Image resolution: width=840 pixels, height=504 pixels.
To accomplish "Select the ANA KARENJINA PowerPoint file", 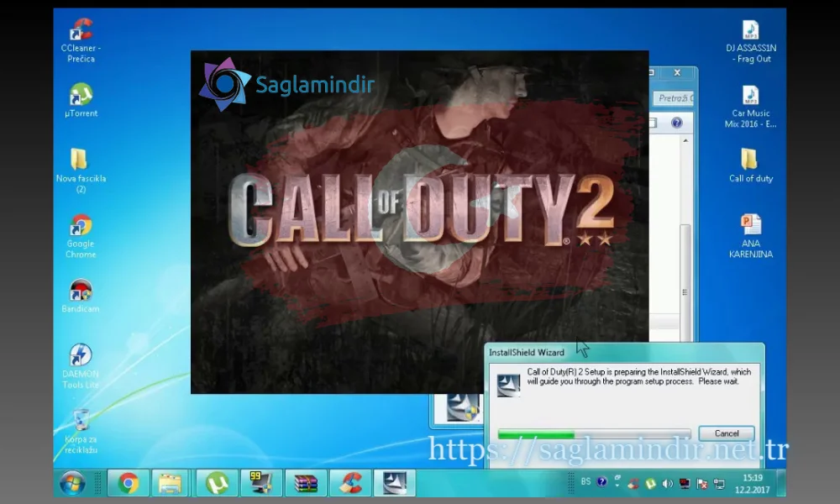I will coord(750,236).
